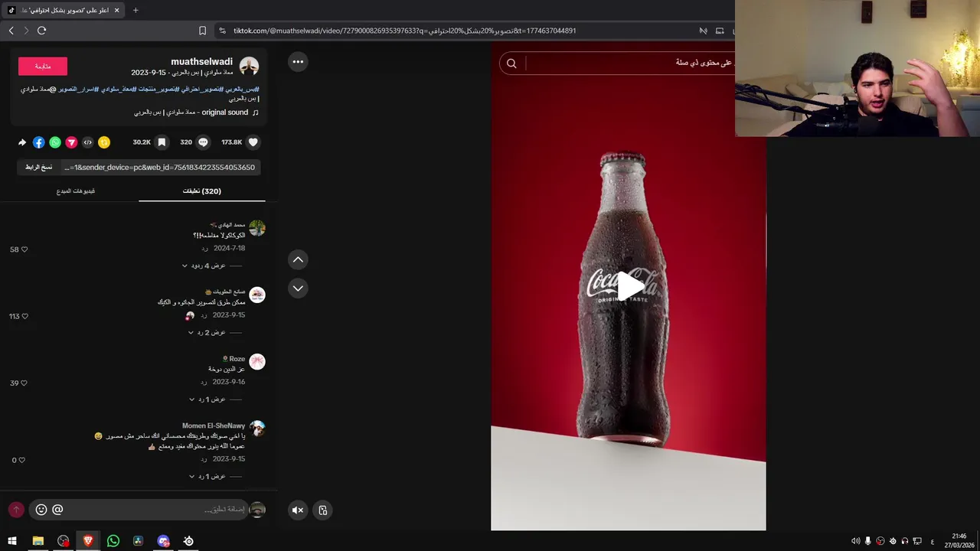Open Brave browser from the taskbar
This screenshot has width=980, height=551.
(x=88, y=541)
